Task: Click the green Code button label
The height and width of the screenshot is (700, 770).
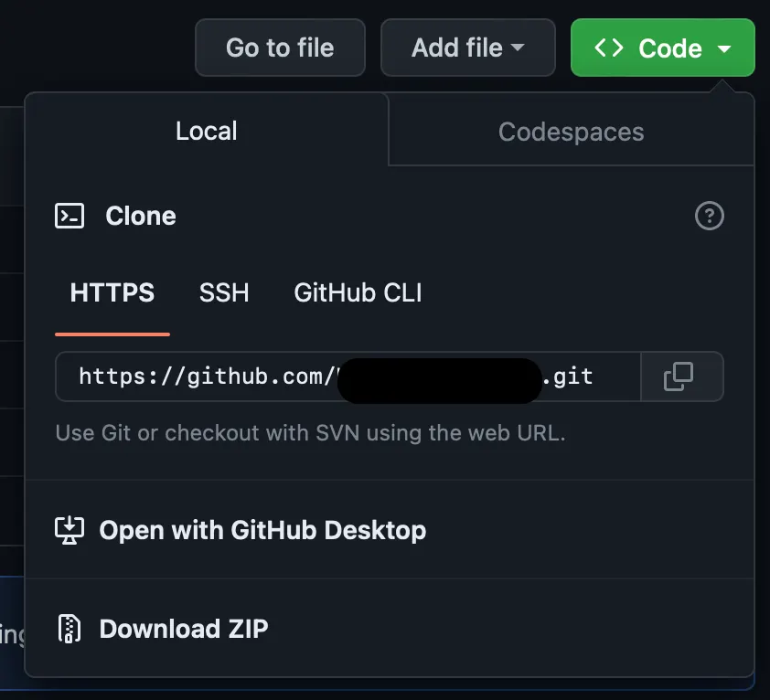Action: (670, 48)
